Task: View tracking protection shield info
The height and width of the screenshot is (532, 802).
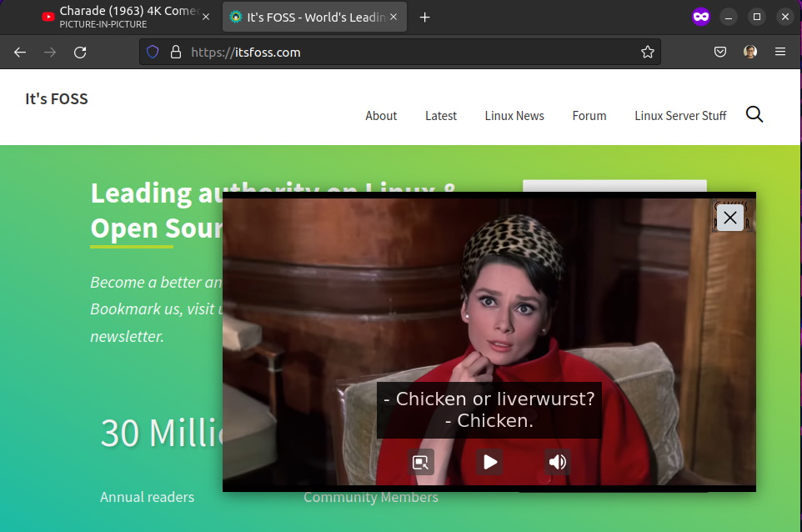Action: click(x=153, y=52)
